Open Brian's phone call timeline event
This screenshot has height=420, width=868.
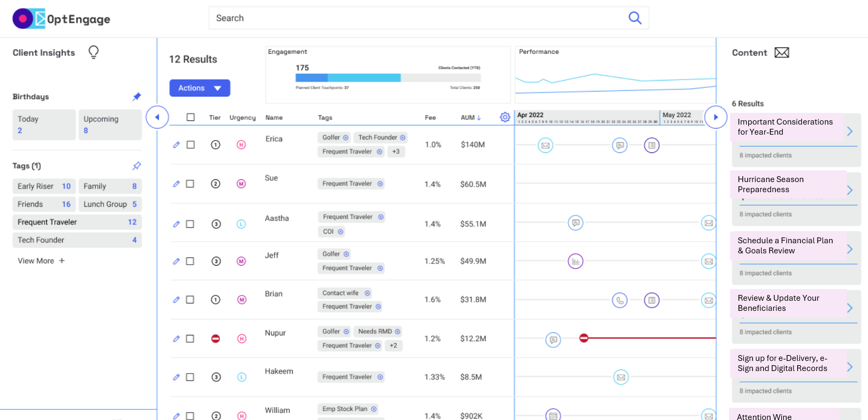619,300
